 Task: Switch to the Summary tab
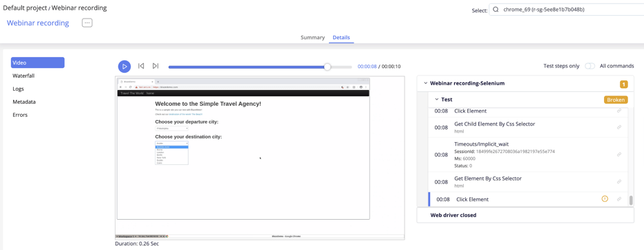pos(312,37)
